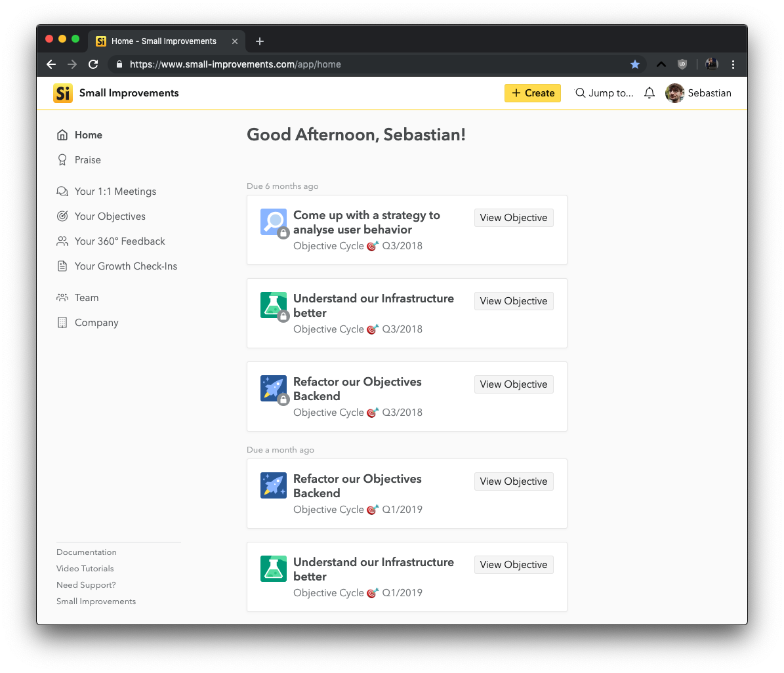The image size is (784, 673).
Task: Close the Home - Small Improvements tab
Action: [x=234, y=41]
